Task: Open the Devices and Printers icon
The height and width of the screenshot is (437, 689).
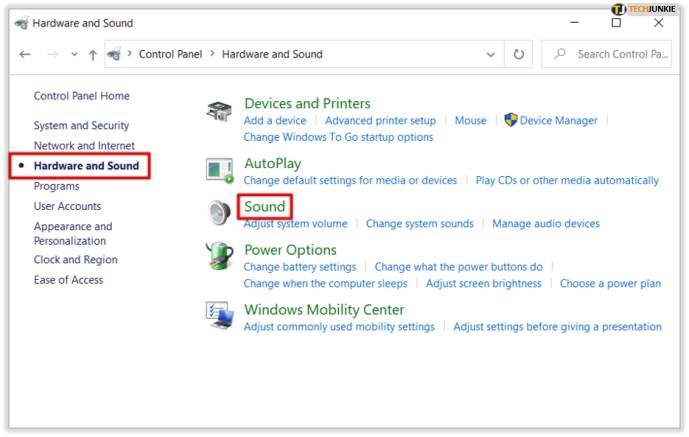Action: (219, 111)
